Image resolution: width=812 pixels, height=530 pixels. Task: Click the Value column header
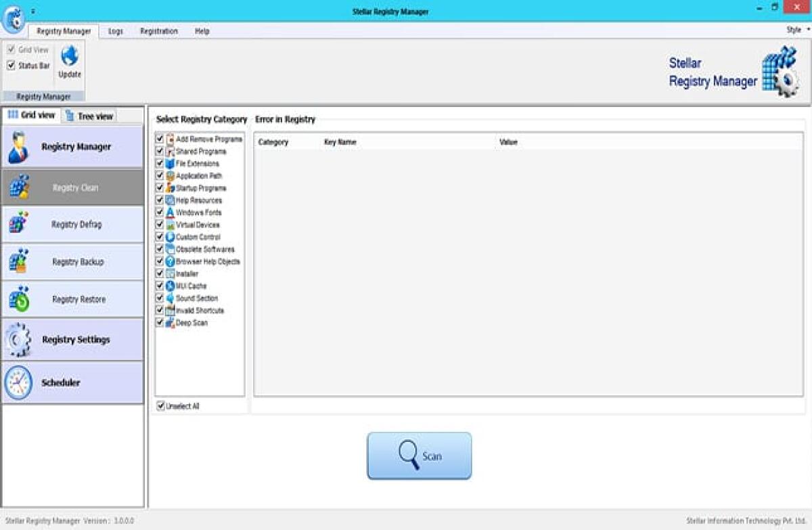click(x=510, y=142)
